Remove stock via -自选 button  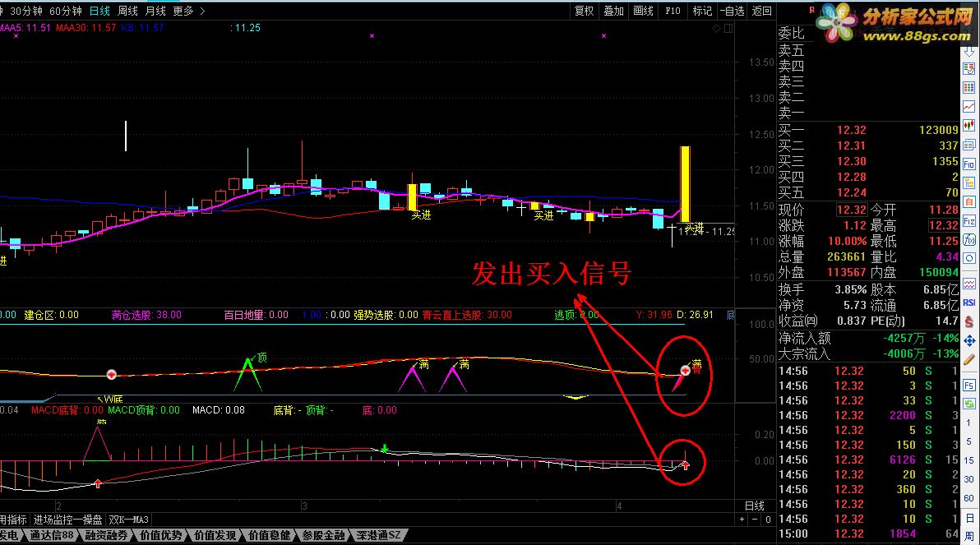click(732, 12)
